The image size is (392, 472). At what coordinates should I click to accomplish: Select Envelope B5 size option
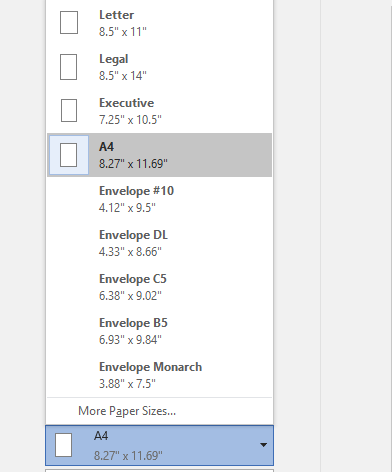tap(159, 331)
